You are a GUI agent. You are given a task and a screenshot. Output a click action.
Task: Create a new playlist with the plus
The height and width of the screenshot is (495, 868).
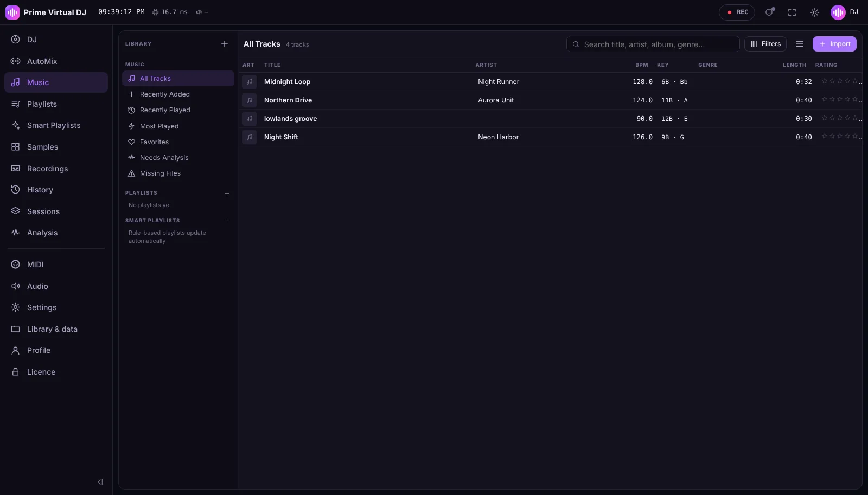[227, 193]
